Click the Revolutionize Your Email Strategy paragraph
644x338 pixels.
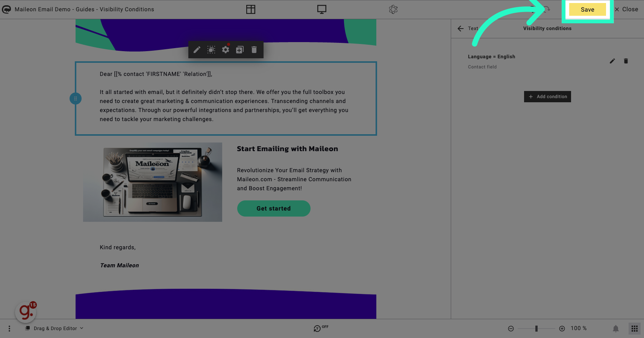[294, 179]
